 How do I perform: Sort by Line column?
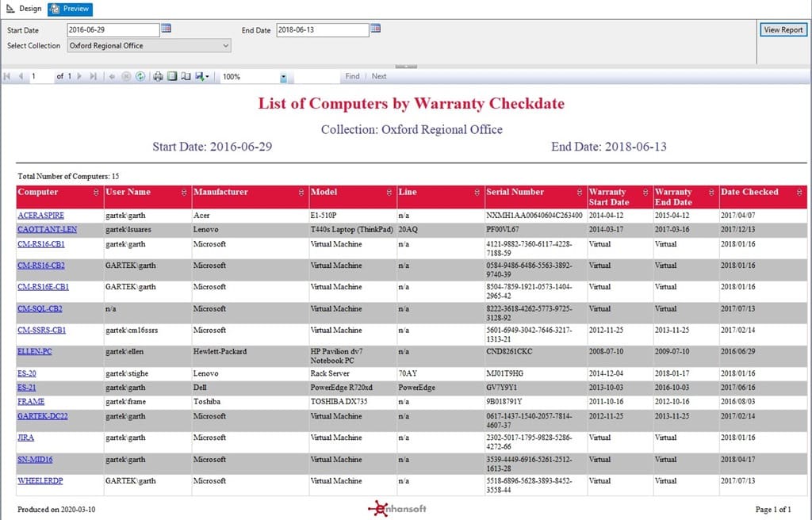477,192
